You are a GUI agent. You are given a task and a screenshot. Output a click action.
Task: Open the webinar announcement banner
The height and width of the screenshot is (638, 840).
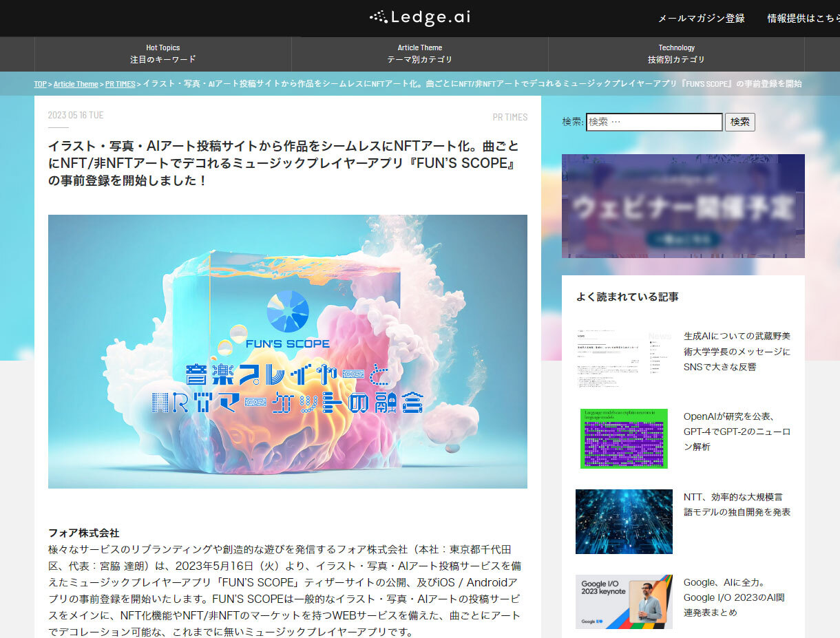click(683, 206)
